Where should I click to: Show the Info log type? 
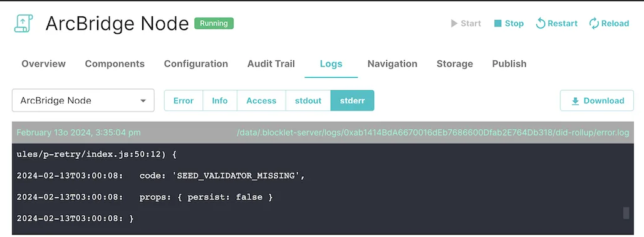tap(220, 101)
